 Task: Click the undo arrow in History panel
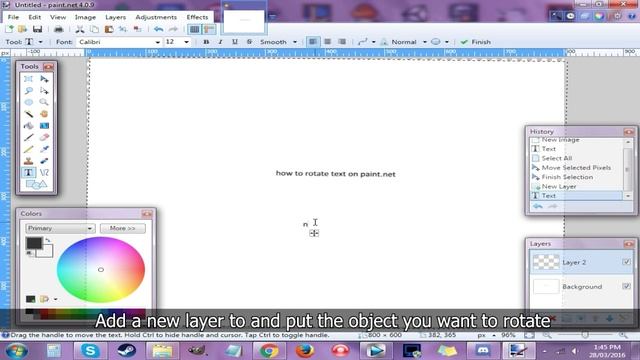pyautogui.click(x=538, y=206)
